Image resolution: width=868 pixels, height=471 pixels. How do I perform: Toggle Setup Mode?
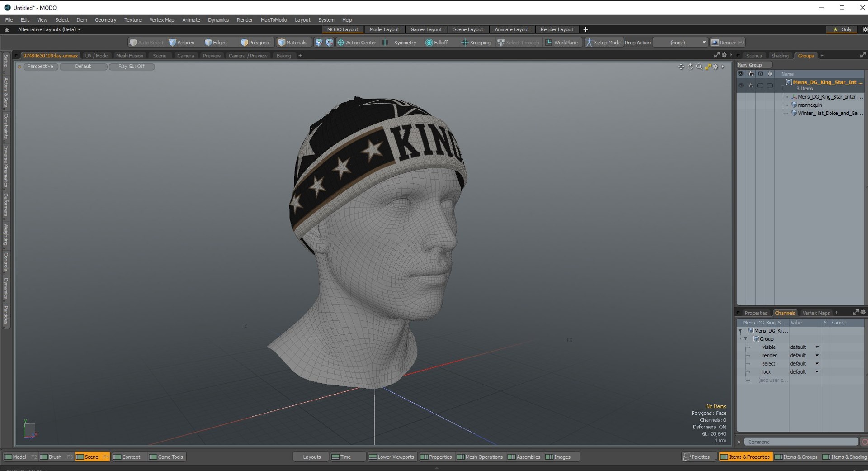point(603,43)
